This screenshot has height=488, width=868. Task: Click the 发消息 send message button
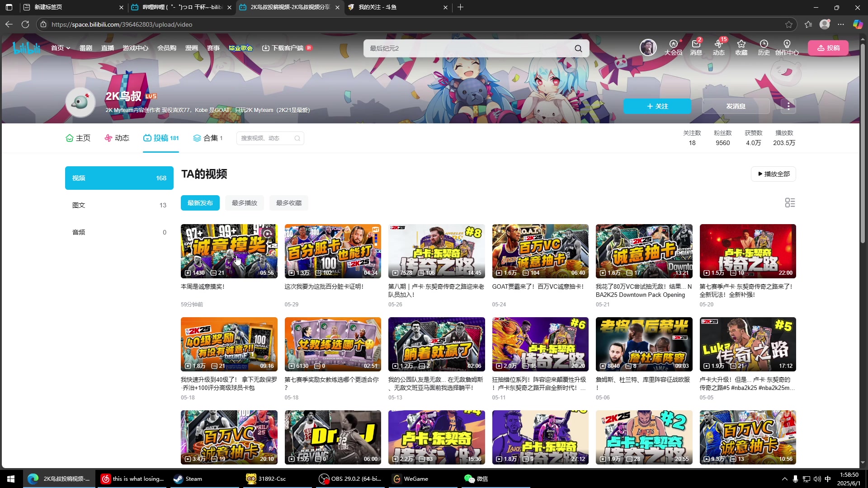click(736, 106)
